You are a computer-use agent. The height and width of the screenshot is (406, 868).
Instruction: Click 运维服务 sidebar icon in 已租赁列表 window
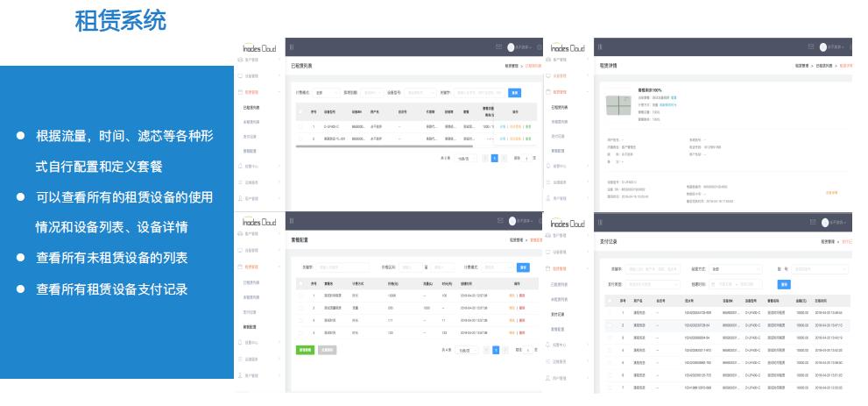pyautogui.click(x=240, y=182)
